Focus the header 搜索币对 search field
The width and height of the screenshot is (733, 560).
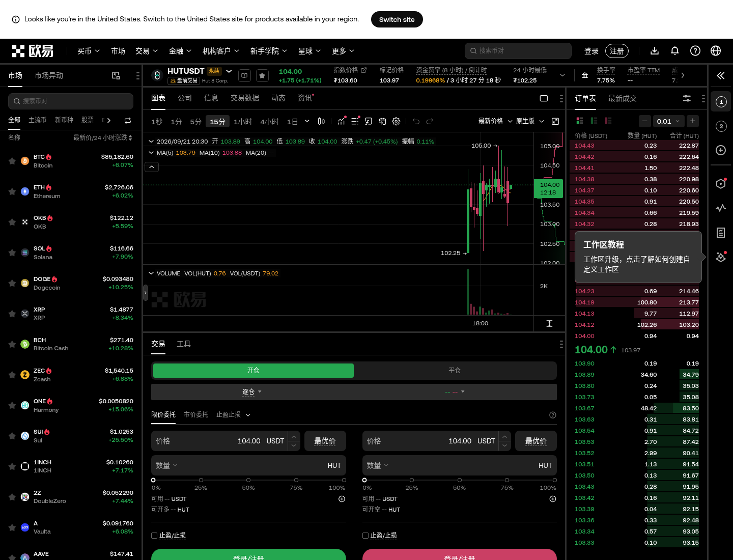[518, 51]
